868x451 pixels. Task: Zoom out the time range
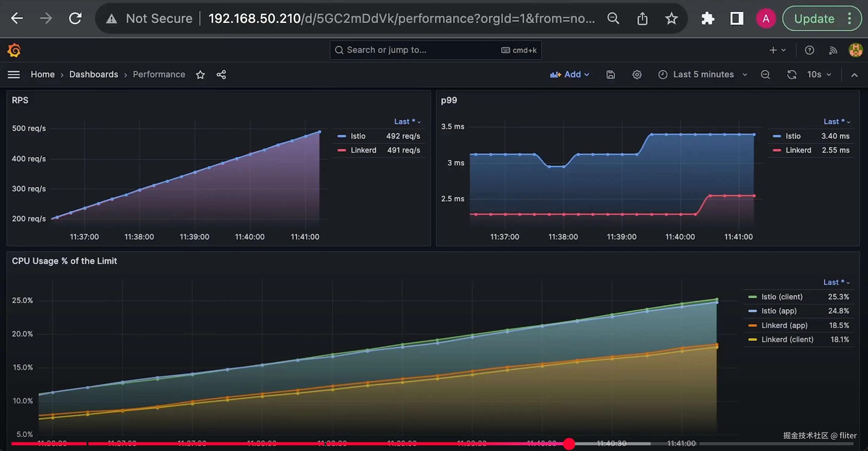click(765, 74)
